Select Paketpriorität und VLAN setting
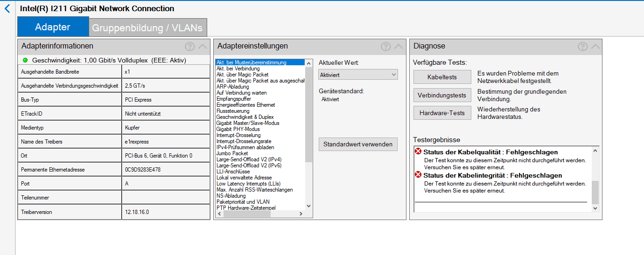 260,202
